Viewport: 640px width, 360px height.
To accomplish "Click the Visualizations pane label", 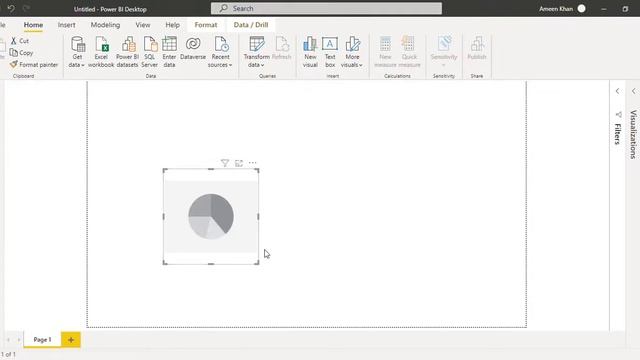I will (x=633, y=134).
